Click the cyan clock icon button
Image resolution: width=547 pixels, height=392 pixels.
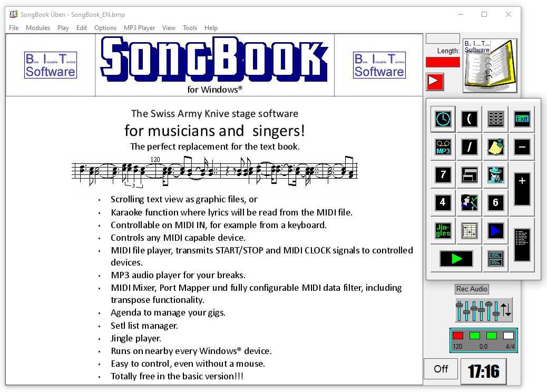click(443, 119)
